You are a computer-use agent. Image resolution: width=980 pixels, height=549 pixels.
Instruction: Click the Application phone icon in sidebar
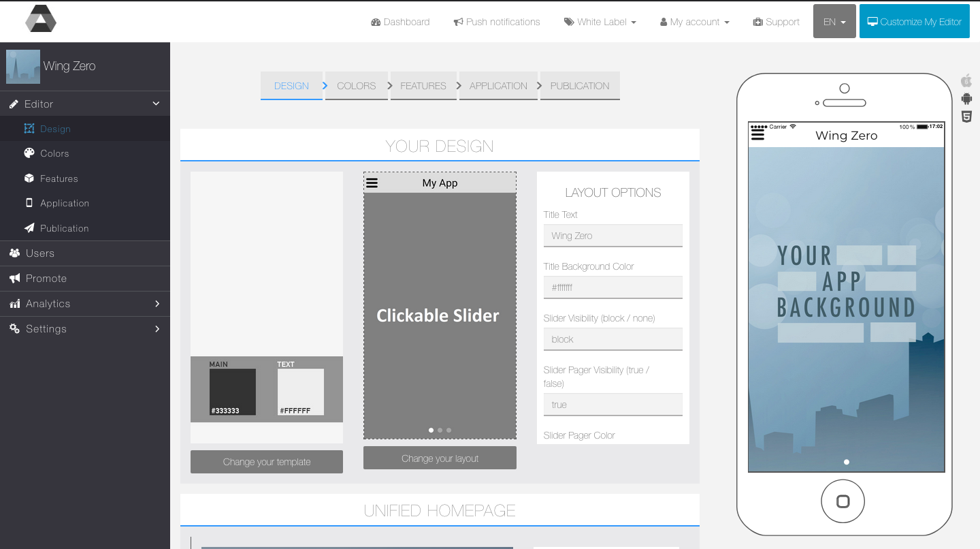(x=29, y=203)
